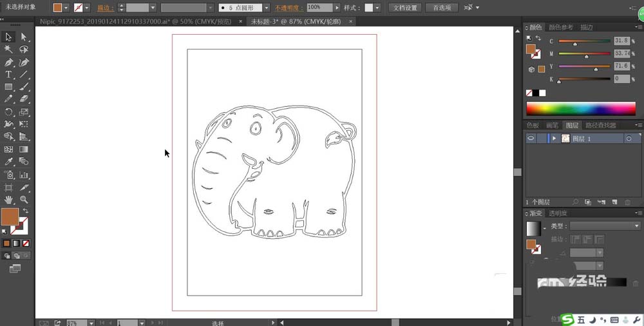This screenshot has height=326, width=644.
Task: Select the Paintbrush tool
Action: 24,87
